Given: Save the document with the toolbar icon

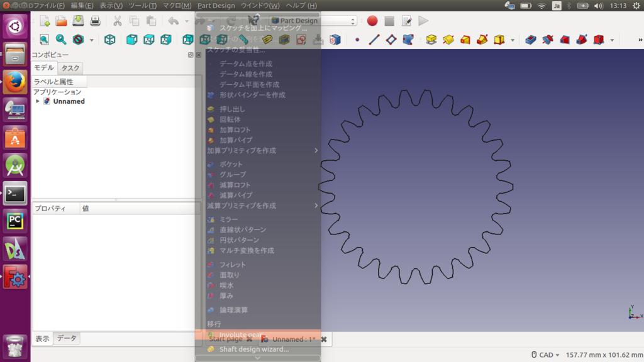Looking at the screenshot, I should pos(78,21).
